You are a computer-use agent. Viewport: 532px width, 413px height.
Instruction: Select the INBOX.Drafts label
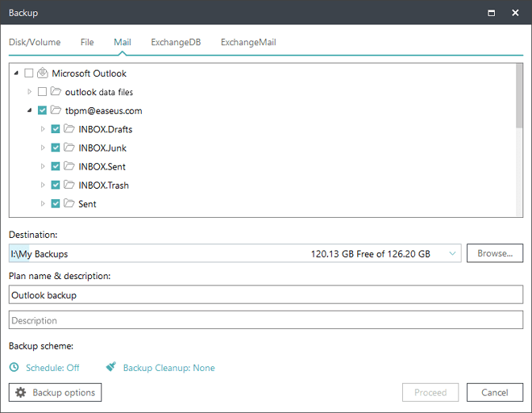pyautogui.click(x=106, y=129)
